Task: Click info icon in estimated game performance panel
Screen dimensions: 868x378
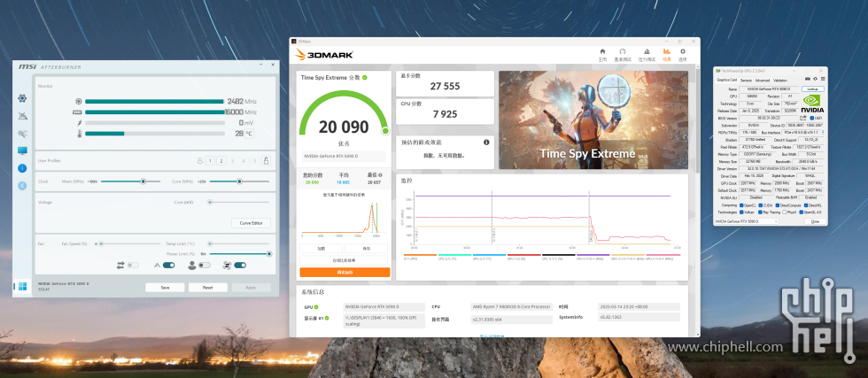Action: pos(486,143)
